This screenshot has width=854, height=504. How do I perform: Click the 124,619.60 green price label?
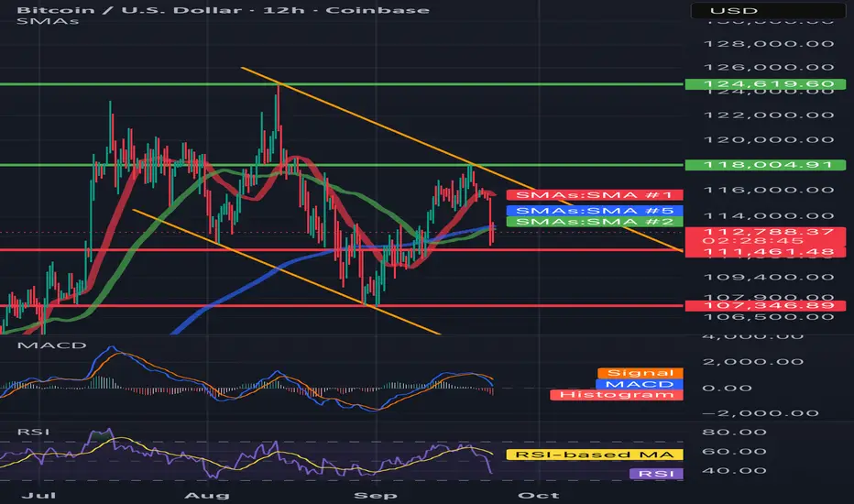tap(765, 84)
